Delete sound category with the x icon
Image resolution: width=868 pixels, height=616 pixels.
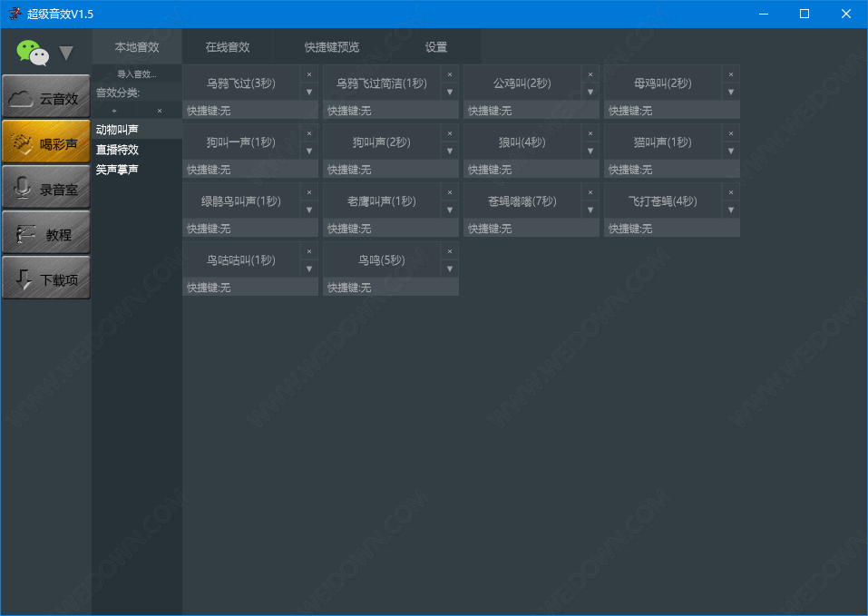click(x=160, y=111)
